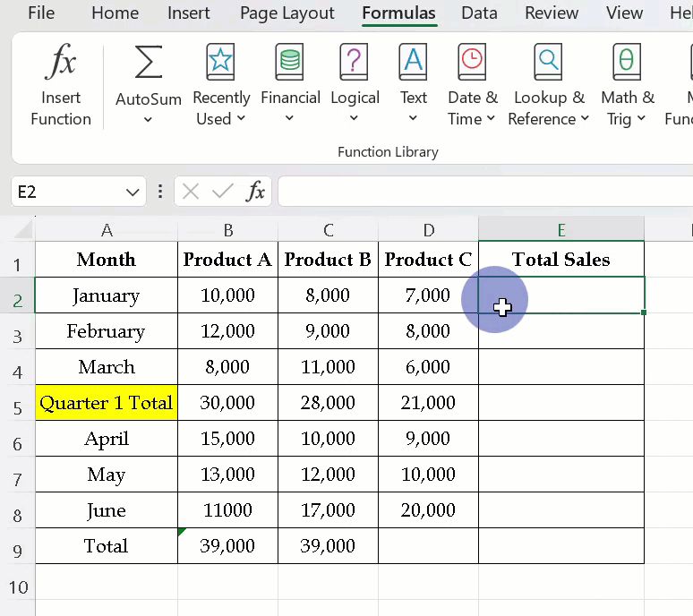Open the Financial functions icon
The height and width of the screenshot is (616, 693).
tap(289, 62)
